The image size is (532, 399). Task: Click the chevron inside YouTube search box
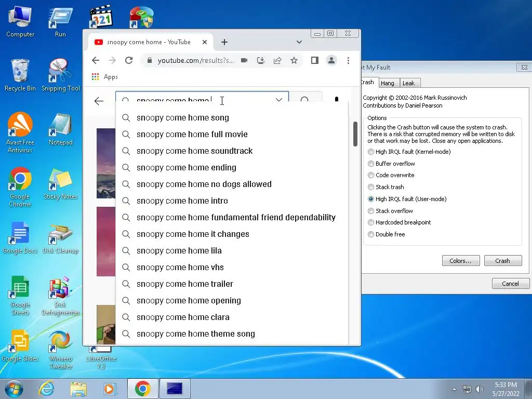click(279, 100)
